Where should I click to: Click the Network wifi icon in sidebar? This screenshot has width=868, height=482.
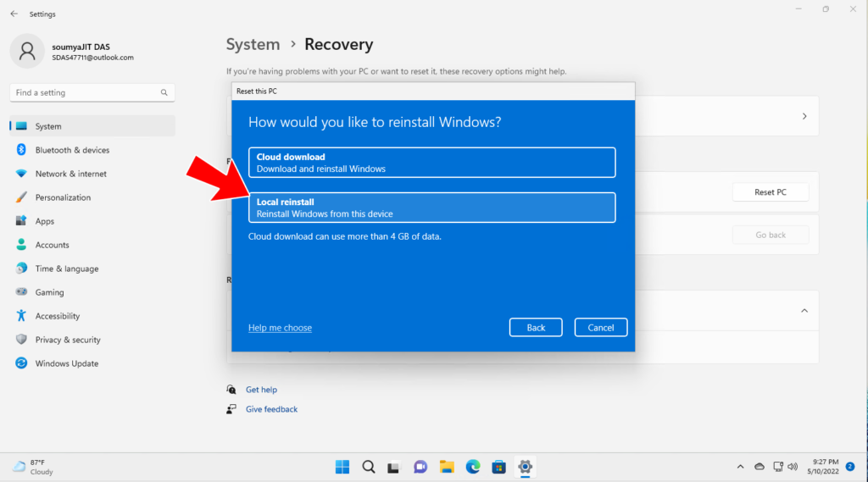tap(21, 173)
